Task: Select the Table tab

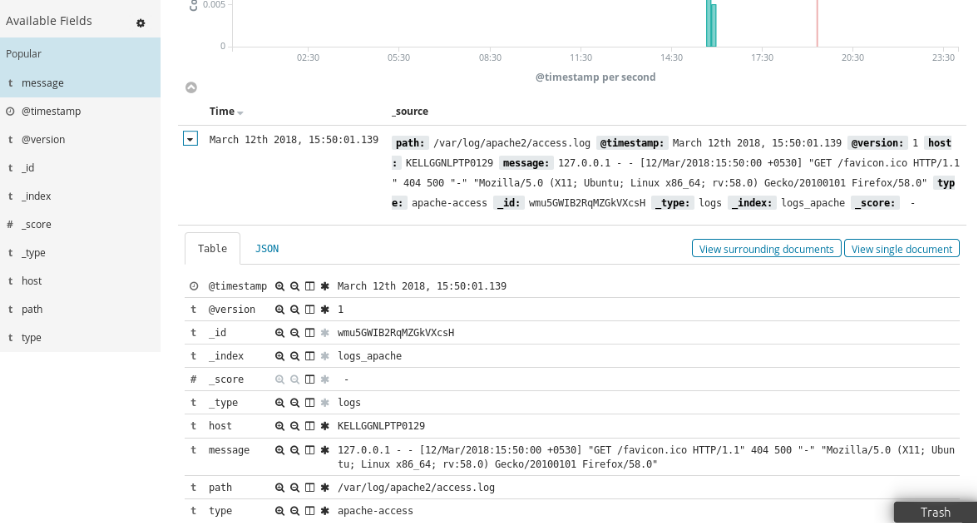Action: pos(212,248)
